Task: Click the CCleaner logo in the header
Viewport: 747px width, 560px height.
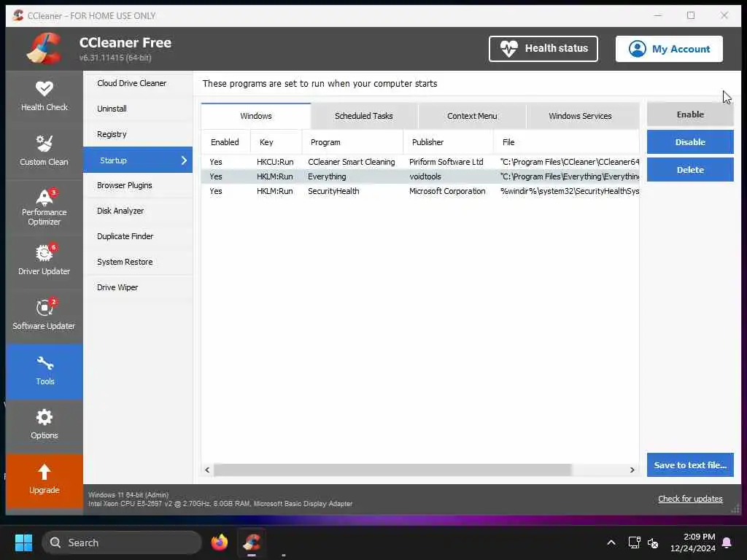Action: point(44,48)
